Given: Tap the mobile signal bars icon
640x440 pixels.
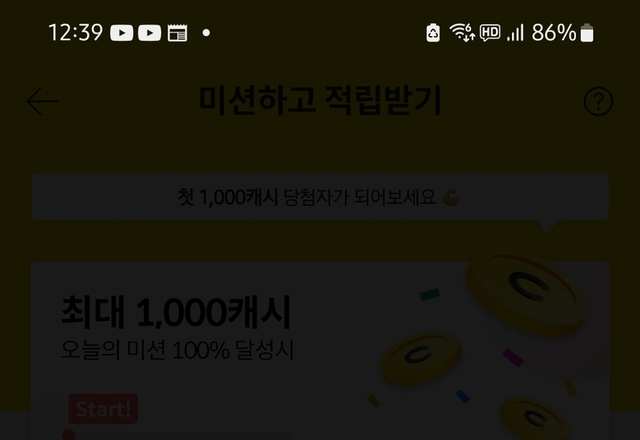Looking at the screenshot, I should 515,33.
